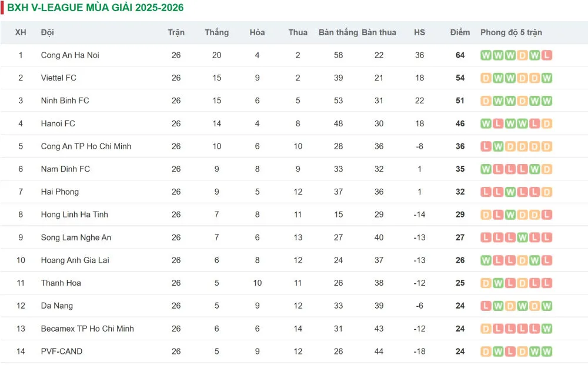Image resolution: width=588 pixels, height=365 pixels.
Task: Click the BXH V-LEAGUE MÙA GIẢI 2025-2026 title
Action: click(95, 8)
